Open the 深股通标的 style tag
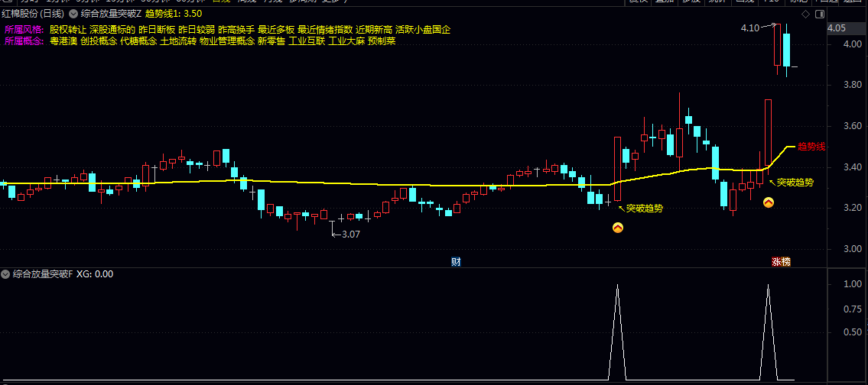868x385 pixels. click(x=112, y=29)
